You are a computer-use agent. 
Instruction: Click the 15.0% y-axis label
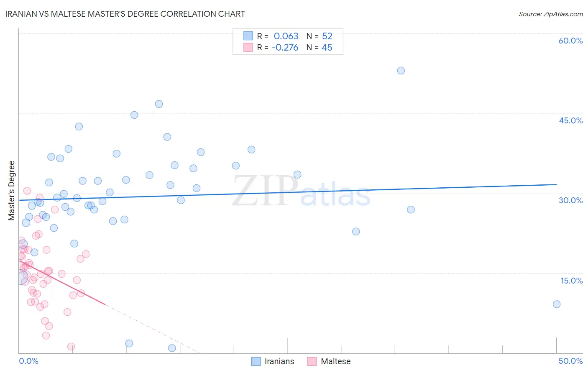tap(571, 281)
